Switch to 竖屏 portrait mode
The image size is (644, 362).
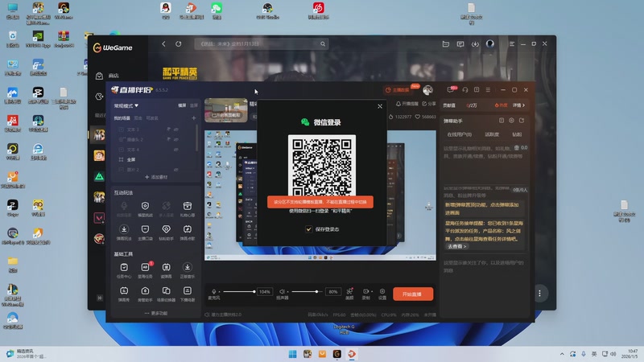point(193,105)
